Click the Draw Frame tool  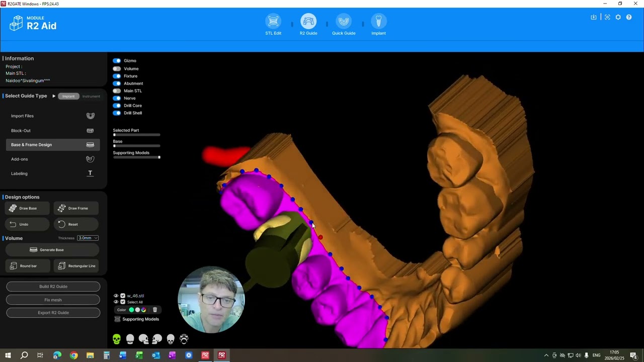coord(77,208)
